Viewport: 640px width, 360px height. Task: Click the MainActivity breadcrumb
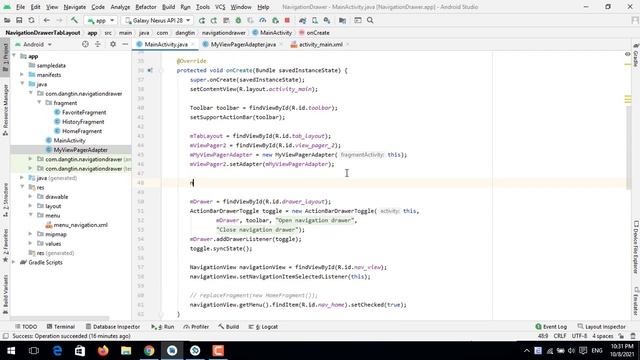(272, 33)
